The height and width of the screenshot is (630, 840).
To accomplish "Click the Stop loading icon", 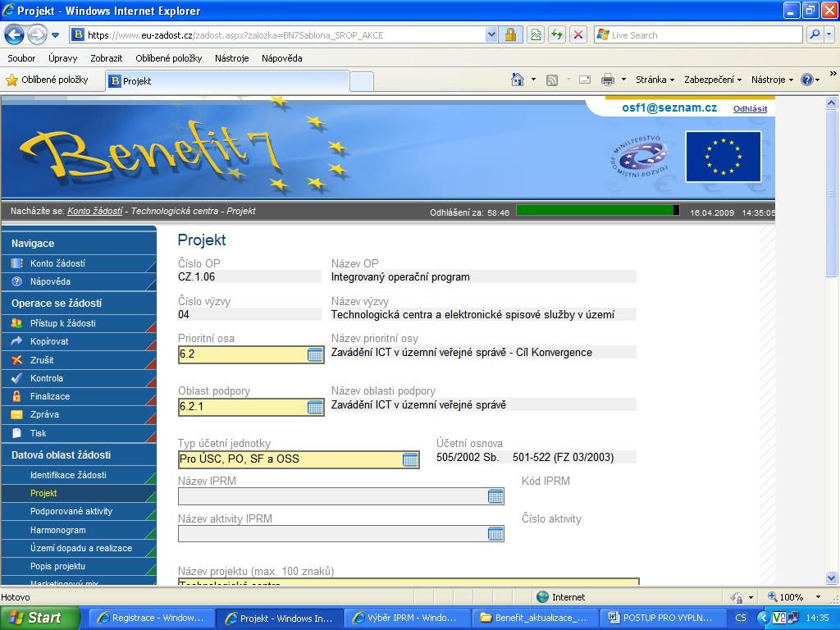I will coord(578,35).
